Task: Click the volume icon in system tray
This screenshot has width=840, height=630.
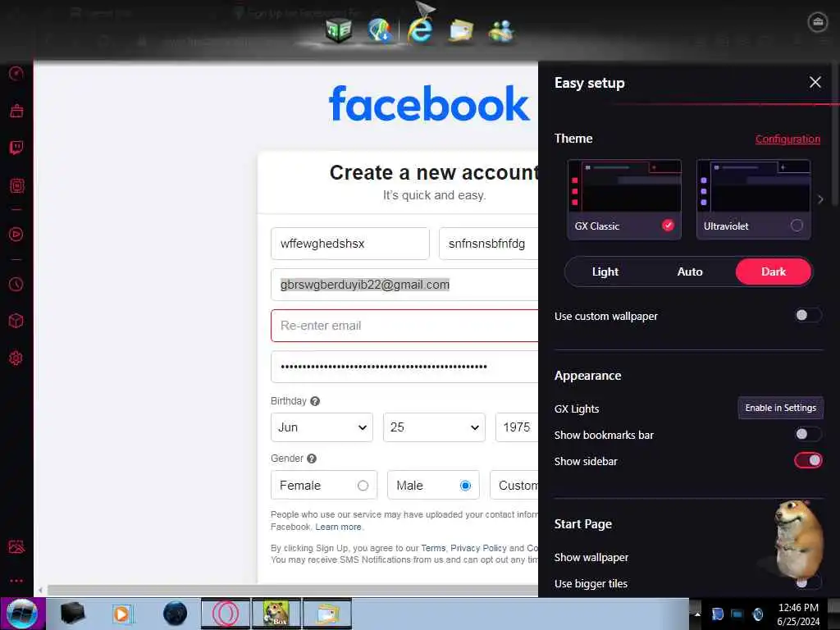Action: 757,614
